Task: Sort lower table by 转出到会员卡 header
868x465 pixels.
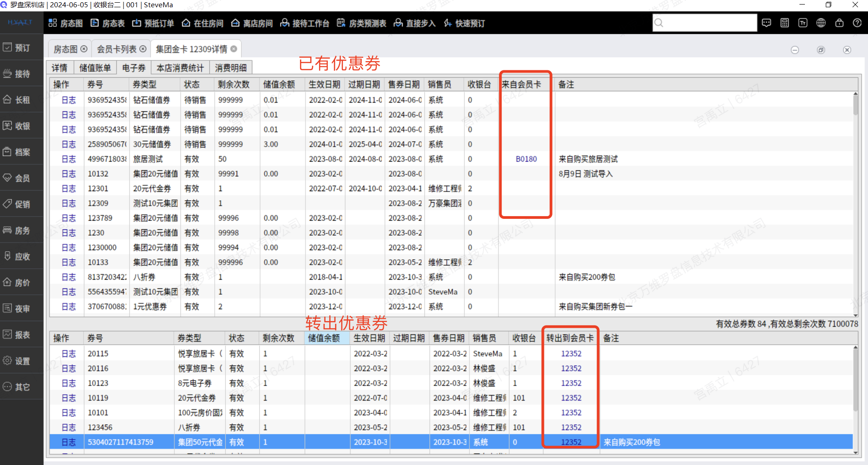Action: 570,338
